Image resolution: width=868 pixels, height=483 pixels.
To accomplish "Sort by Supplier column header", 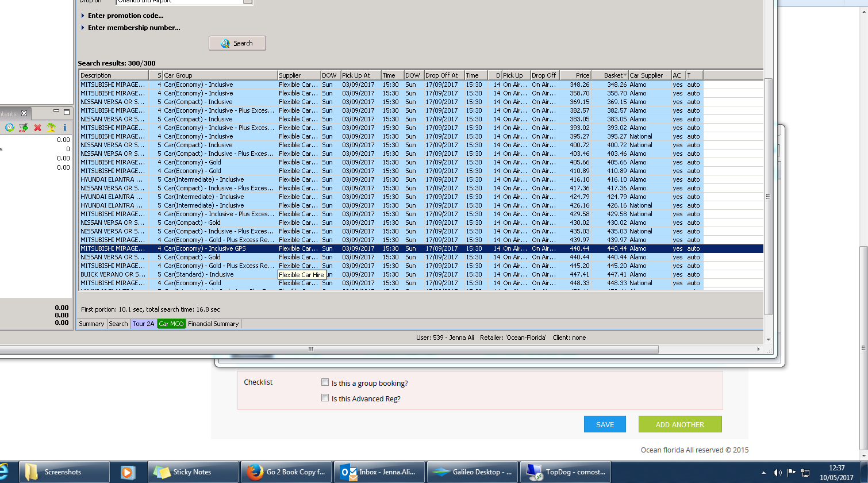I will [x=298, y=75].
